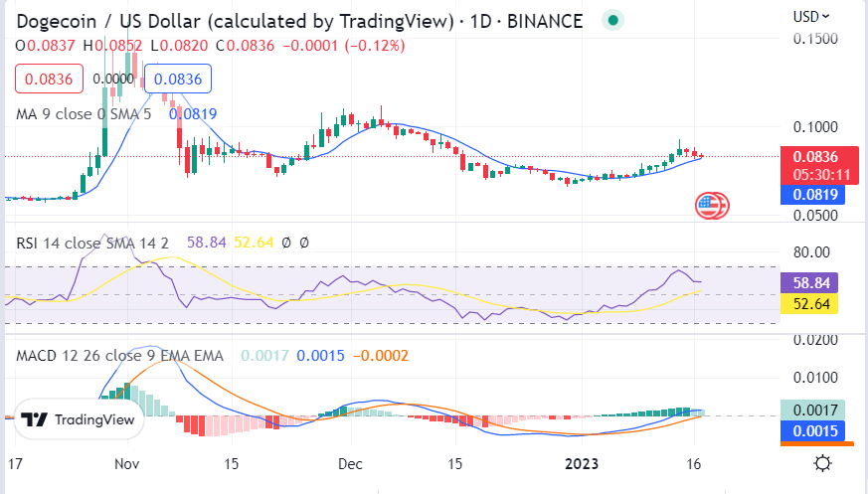
Task: Click the RSI SMA value 52.64 in legend
Action: (254, 243)
